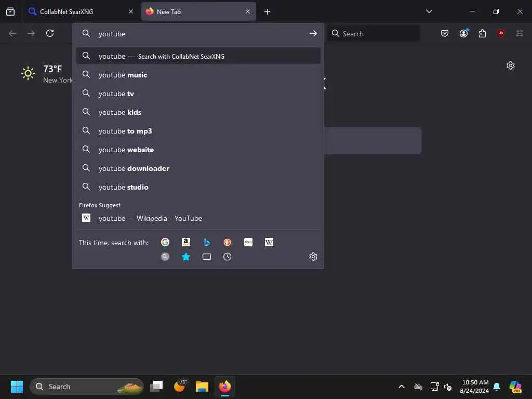Viewport: 532px width, 399px height.
Task: Search with Bing engine icon
Action: pos(207,242)
